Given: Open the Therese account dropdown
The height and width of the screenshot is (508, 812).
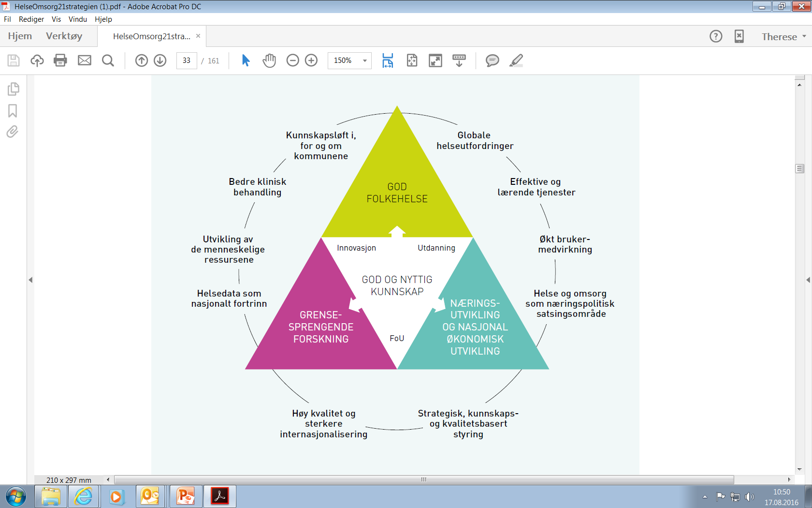Looking at the screenshot, I should [784, 37].
